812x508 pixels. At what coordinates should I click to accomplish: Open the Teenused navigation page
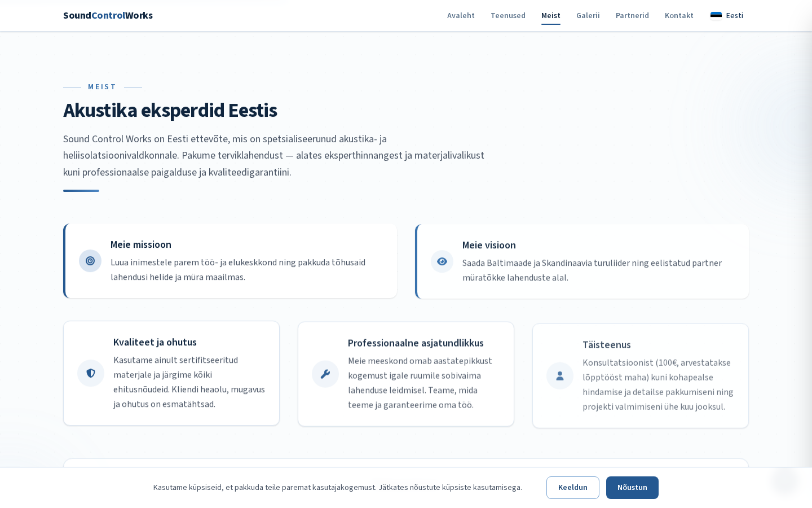[507, 15]
